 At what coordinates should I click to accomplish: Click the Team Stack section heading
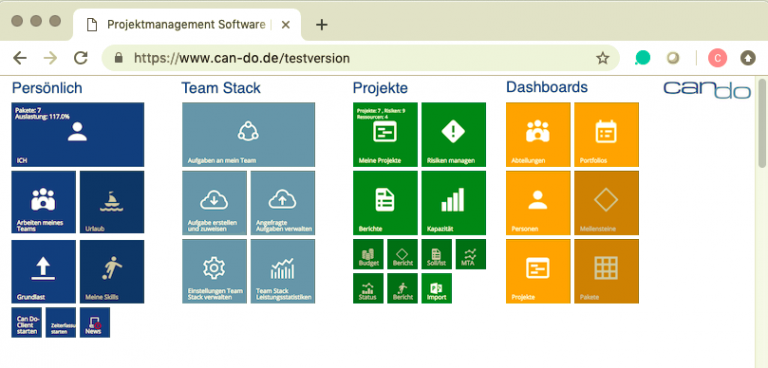pos(221,88)
